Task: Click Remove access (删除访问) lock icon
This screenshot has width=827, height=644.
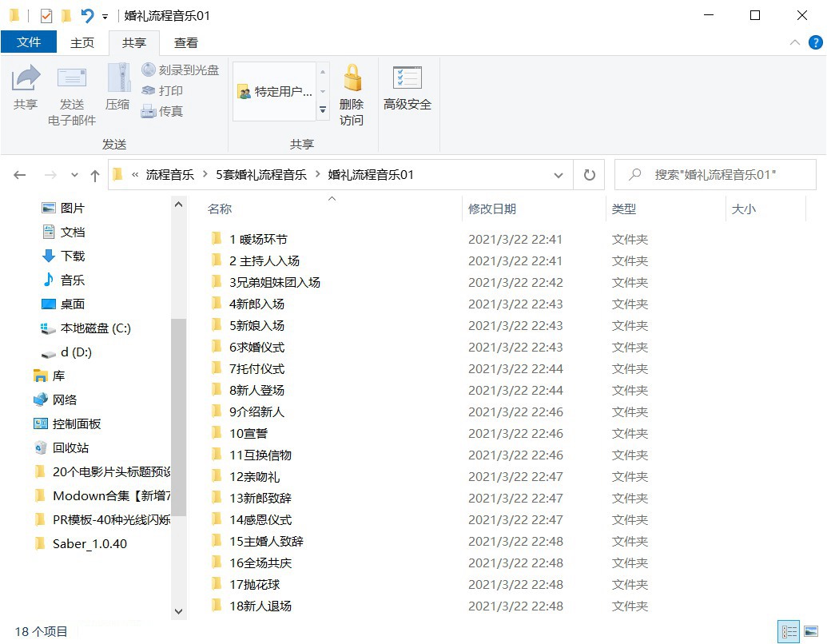Action: coord(352,78)
